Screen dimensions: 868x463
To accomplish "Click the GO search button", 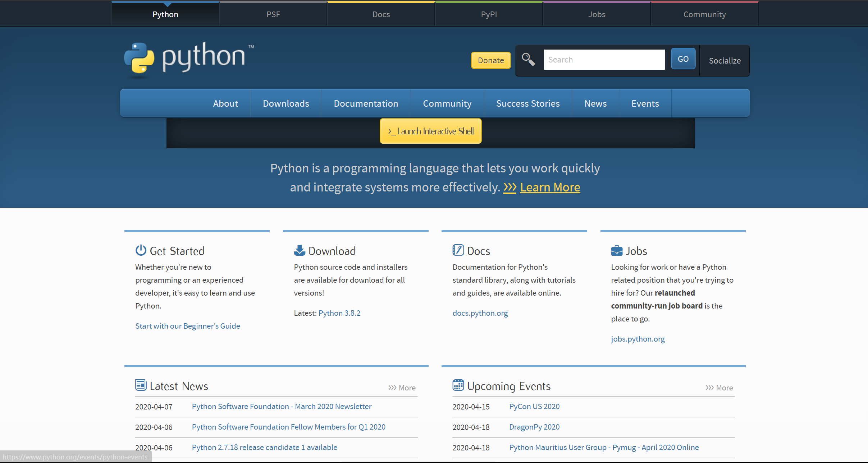I will (x=683, y=59).
